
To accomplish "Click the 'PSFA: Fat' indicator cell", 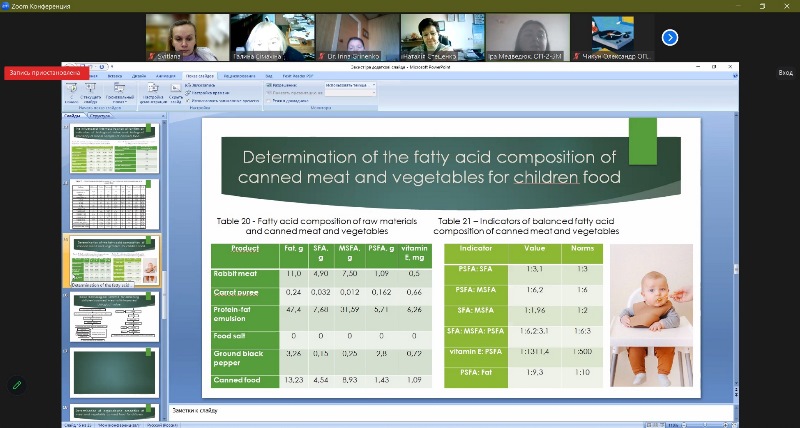I will coord(476,377).
